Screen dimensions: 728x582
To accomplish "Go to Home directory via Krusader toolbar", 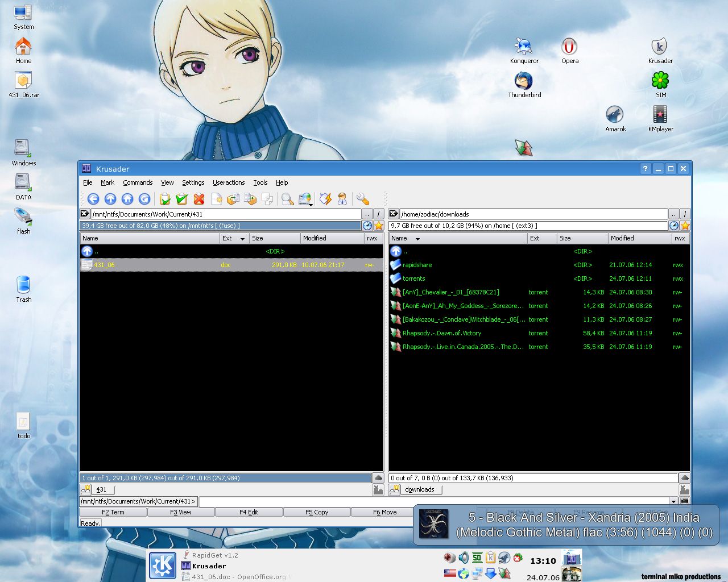I will (x=127, y=198).
